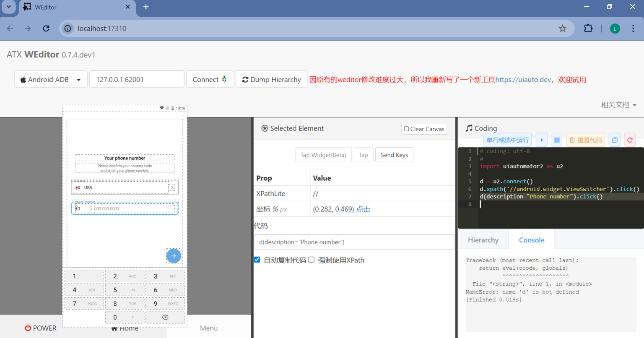Open the Chrome profile avatar L
The height and width of the screenshot is (338, 644).
coord(615,29)
